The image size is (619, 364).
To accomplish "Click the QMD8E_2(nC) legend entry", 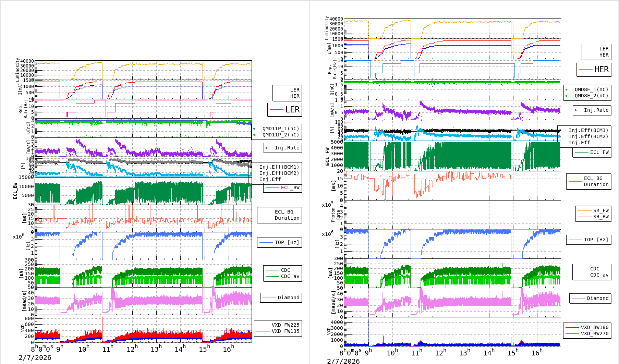I will (591, 96).
